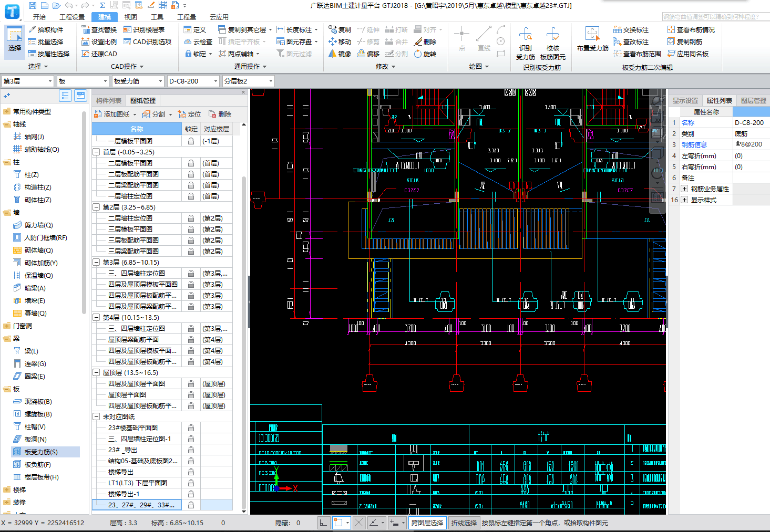Click the 复制 modify tool
This screenshot has width=770, height=532.
click(x=340, y=29)
